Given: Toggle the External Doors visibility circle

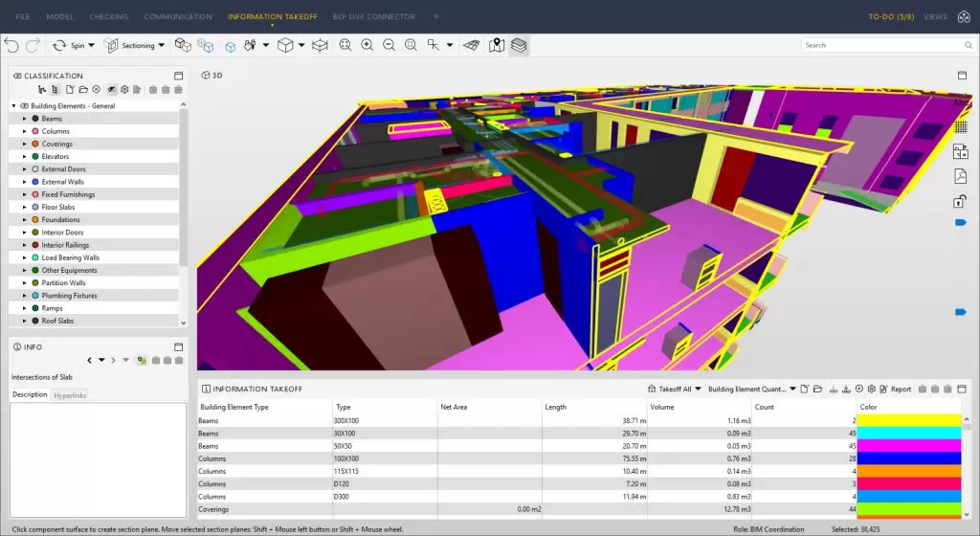Looking at the screenshot, I should coord(35,169).
